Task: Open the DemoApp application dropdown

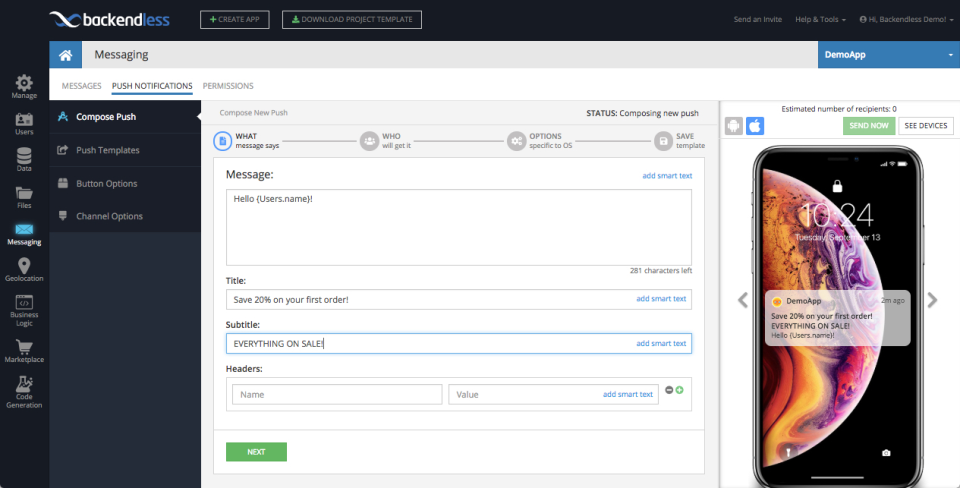Action: (889, 55)
